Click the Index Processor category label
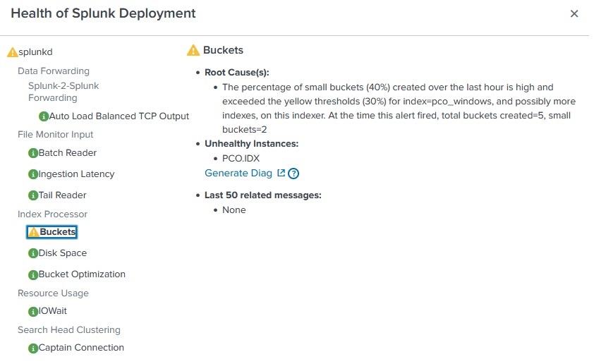Screen dimensions: 594x364 pyautogui.click(x=52, y=214)
